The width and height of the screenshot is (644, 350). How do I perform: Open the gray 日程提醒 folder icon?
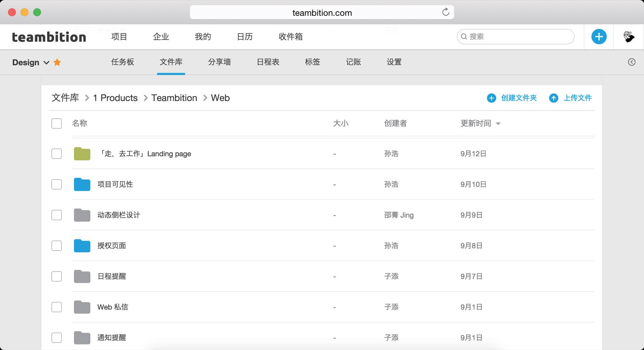point(82,276)
